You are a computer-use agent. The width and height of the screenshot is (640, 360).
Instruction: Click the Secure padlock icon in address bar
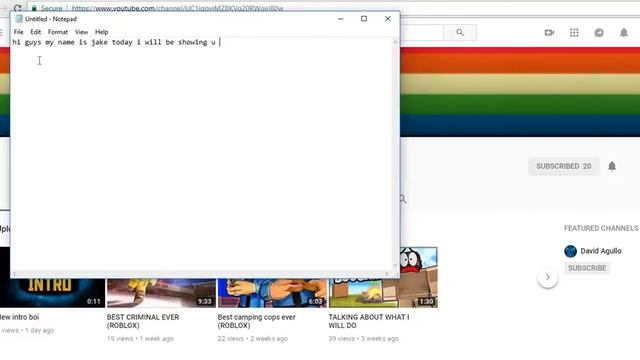(34, 8)
